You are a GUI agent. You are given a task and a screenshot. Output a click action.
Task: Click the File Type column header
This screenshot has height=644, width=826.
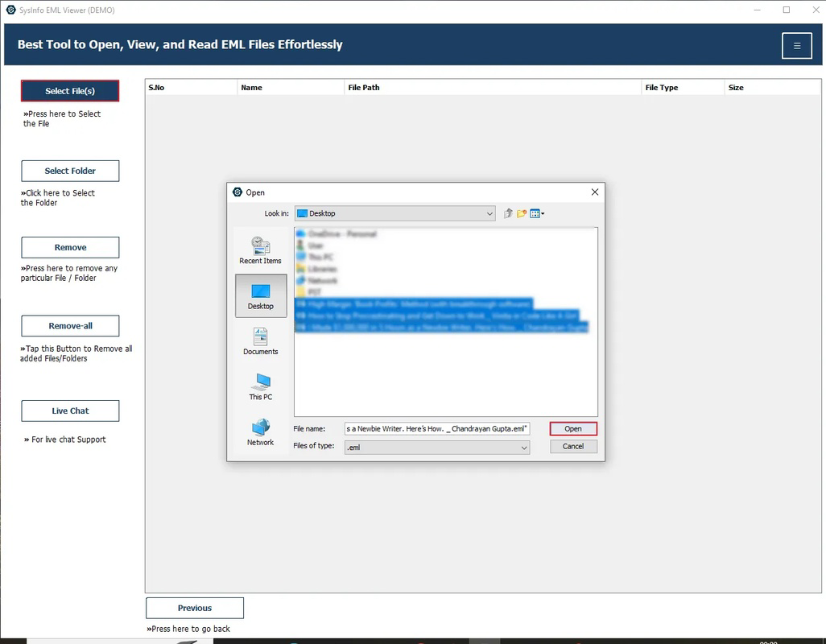(x=681, y=87)
